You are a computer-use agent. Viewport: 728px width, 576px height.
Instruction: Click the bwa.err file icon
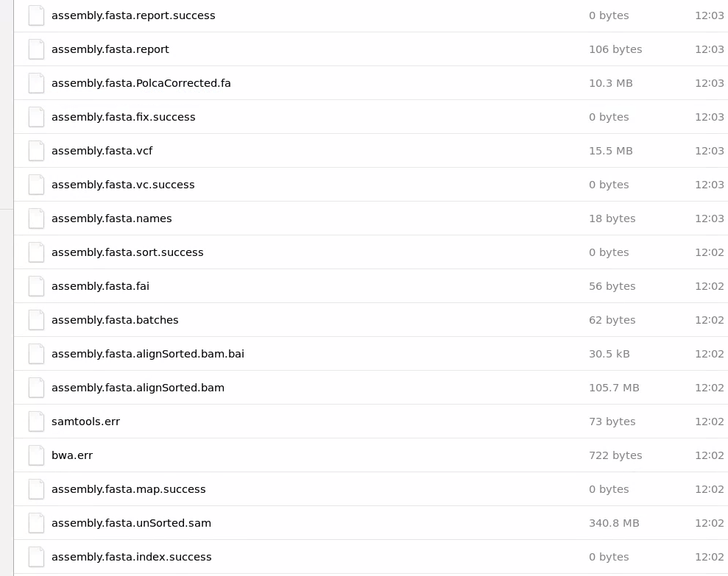(x=36, y=455)
